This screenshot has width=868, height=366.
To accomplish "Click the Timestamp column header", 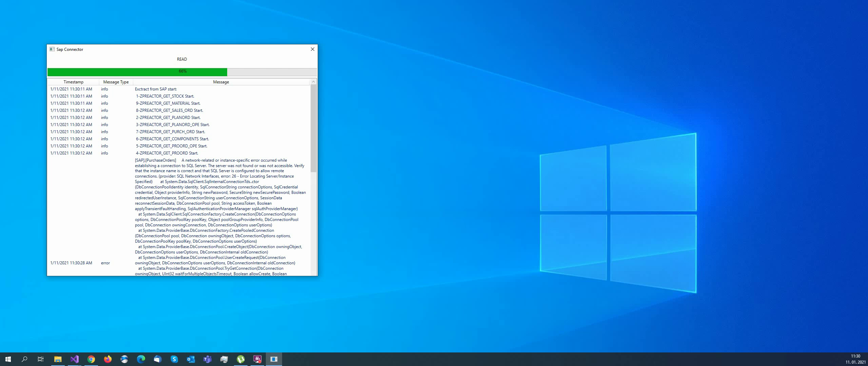I will coord(73,82).
